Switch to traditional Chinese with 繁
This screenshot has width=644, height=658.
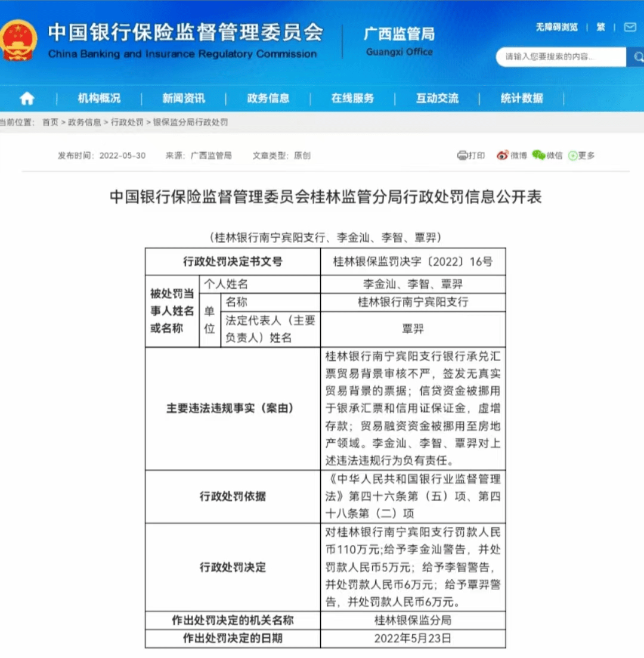(x=600, y=27)
